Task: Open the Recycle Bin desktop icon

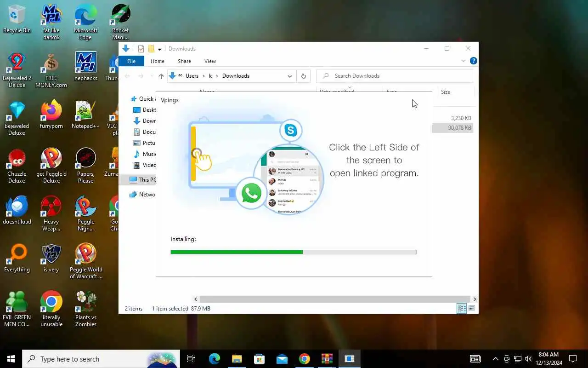Action: [x=17, y=19]
